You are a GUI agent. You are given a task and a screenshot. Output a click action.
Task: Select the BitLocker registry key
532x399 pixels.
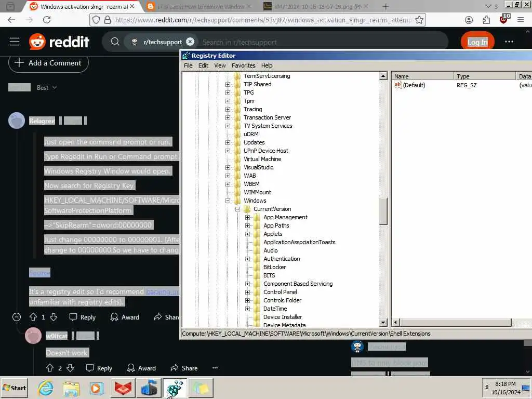pyautogui.click(x=274, y=267)
